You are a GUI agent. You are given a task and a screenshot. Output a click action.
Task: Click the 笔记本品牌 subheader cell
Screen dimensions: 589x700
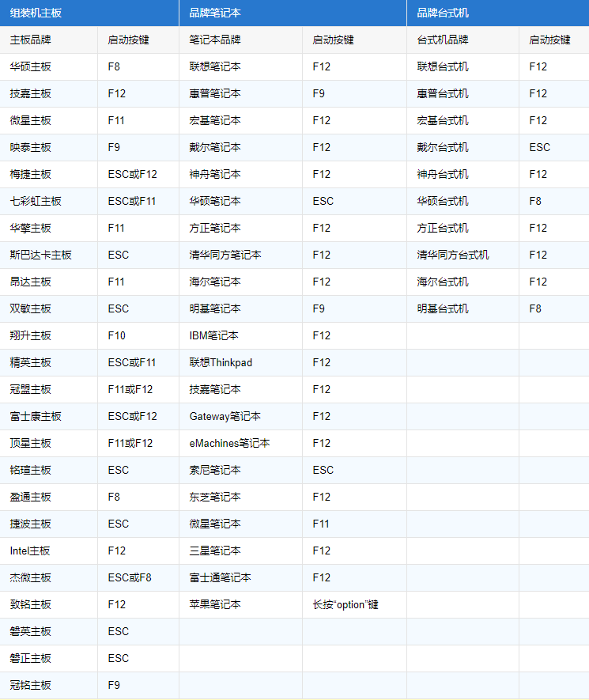(x=215, y=40)
